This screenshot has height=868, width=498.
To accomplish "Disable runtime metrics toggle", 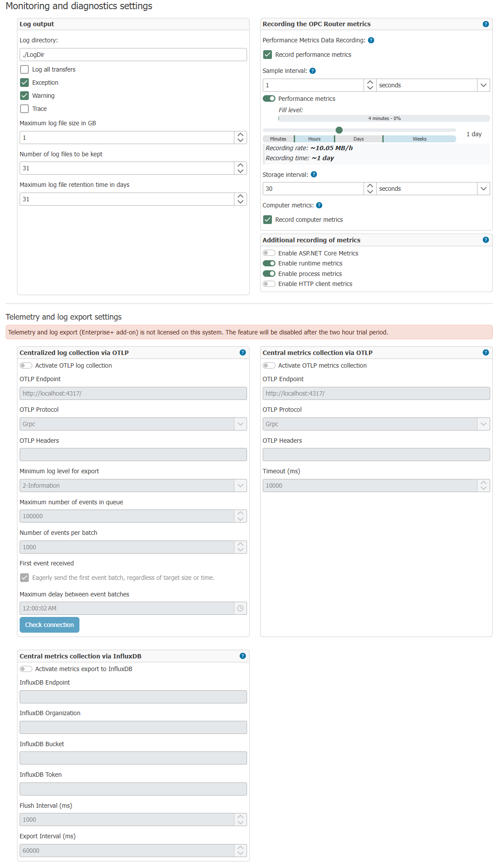I will (269, 263).
